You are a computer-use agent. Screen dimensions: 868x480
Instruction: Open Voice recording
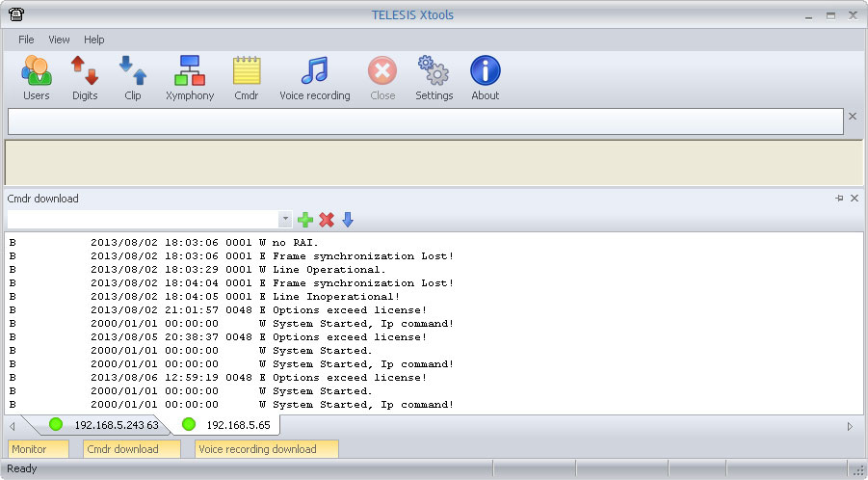coord(315,78)
